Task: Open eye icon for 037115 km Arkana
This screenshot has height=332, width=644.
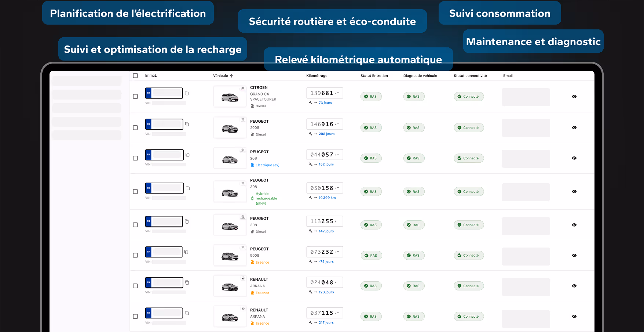Action: (x=574, y=316)
